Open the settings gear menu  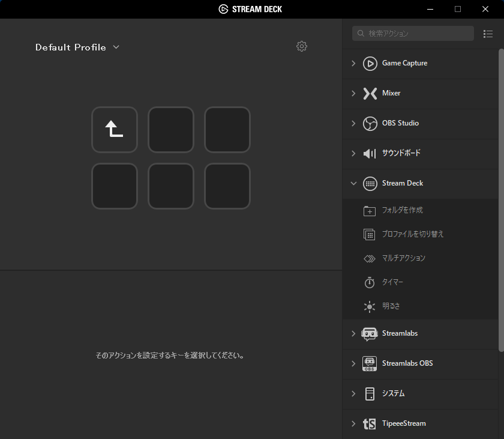[x=302, y=46]
